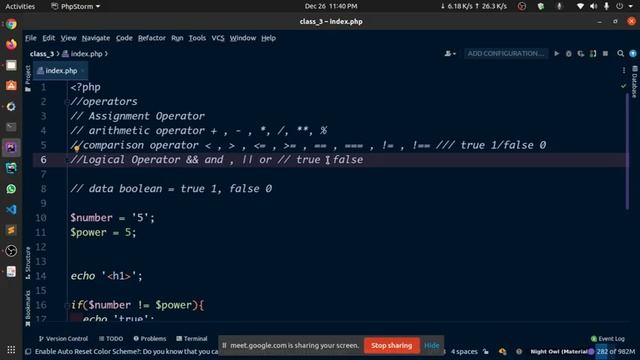Open the Window menu
640x360 pixels.
(242, 38)
